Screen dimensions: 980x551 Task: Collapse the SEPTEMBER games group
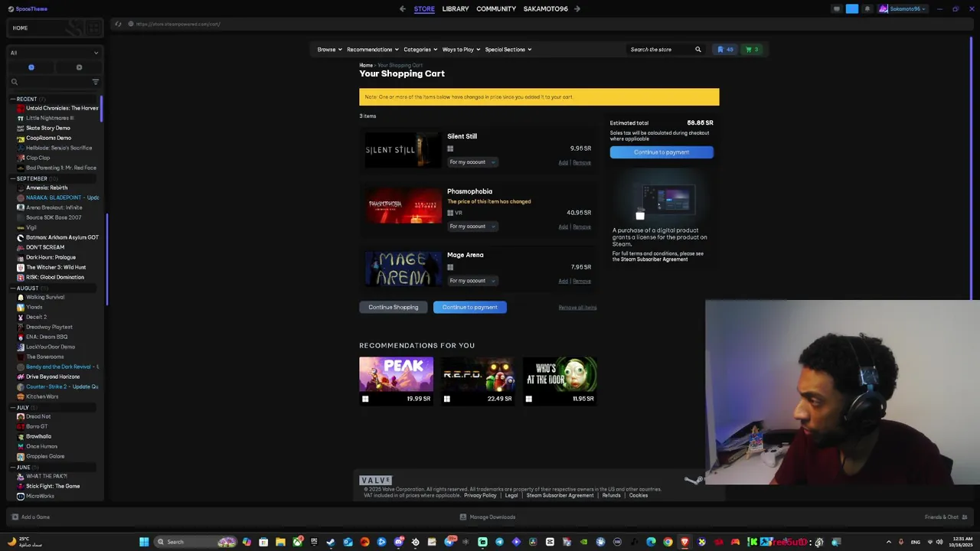(x=13, y=178)
